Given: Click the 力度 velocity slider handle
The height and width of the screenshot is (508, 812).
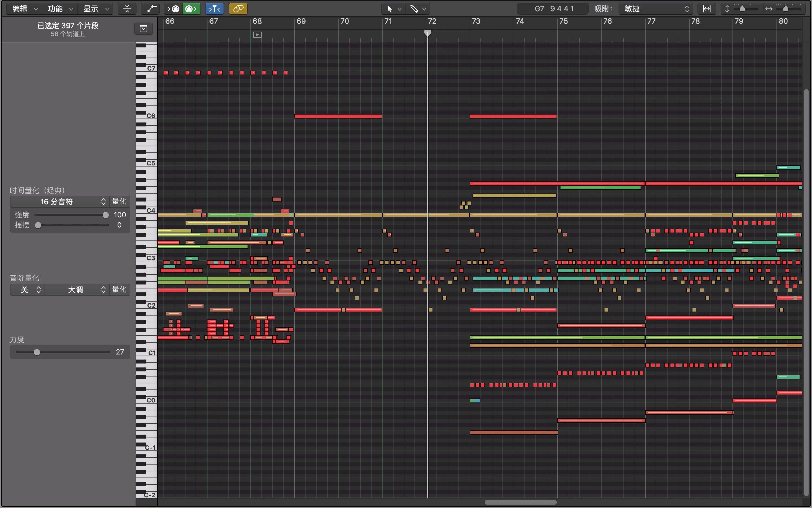Looking at the screenshot, I should pos(37,352).
